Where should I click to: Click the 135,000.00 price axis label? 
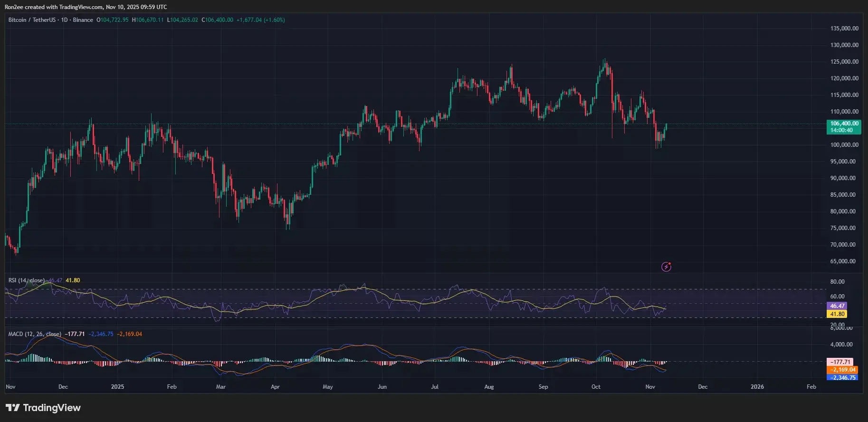(x=844, y=29)
